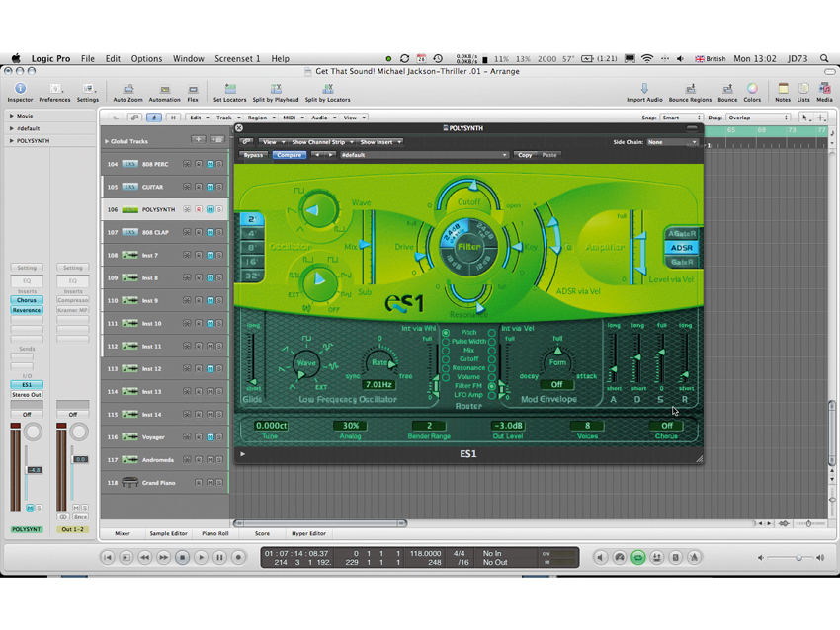Screen dimensions: 840x630
Task: Click the Stop transport button
Action: click(182, 557)
